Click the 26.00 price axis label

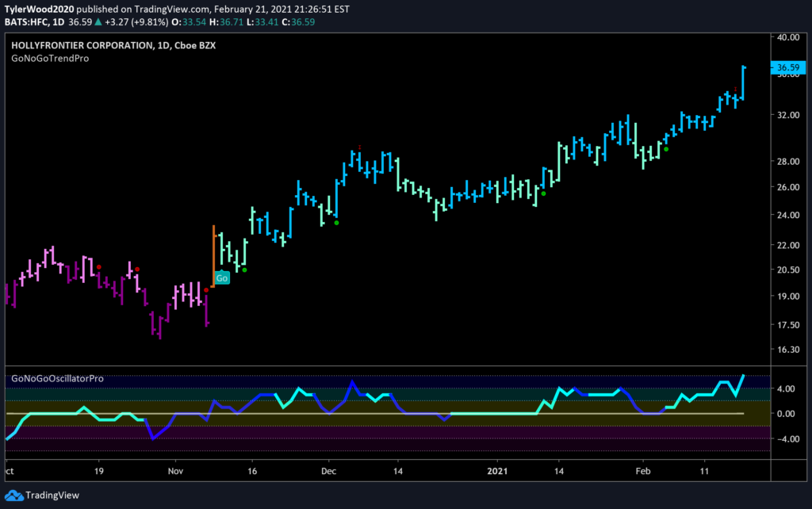(788, 187)
